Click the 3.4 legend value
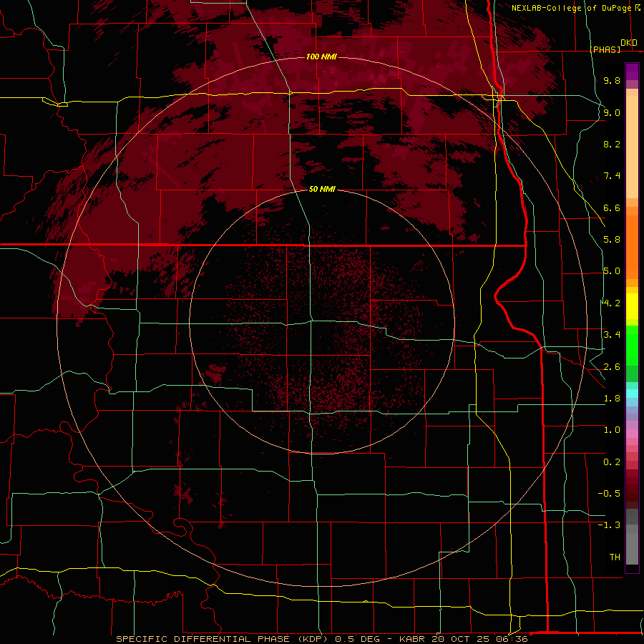 (612, 335)
